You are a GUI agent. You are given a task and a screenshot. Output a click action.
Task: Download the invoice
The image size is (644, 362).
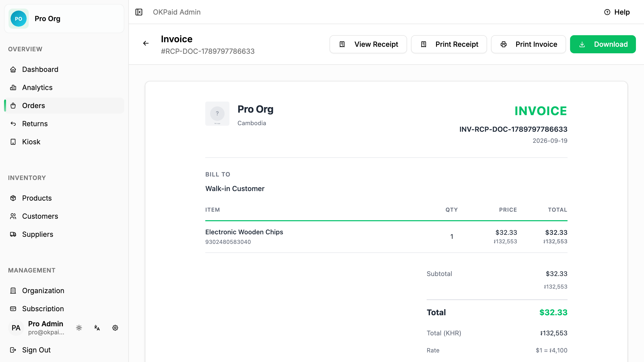603,44
